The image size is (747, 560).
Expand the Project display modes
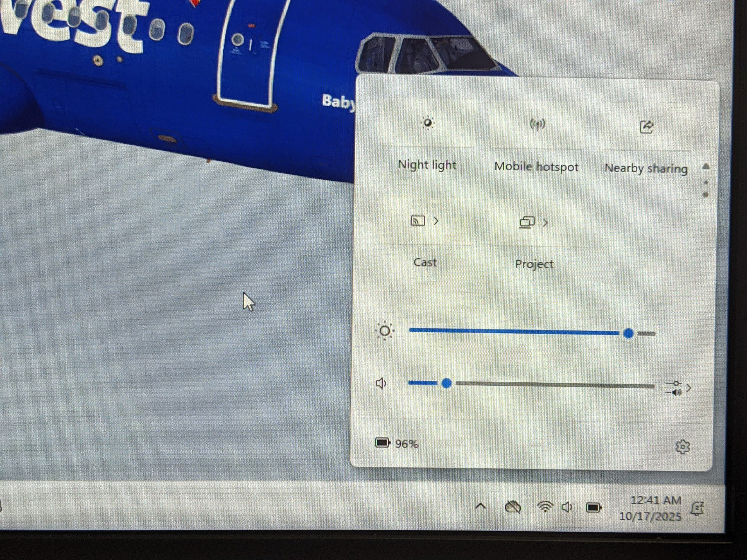(x=545, y=223)
